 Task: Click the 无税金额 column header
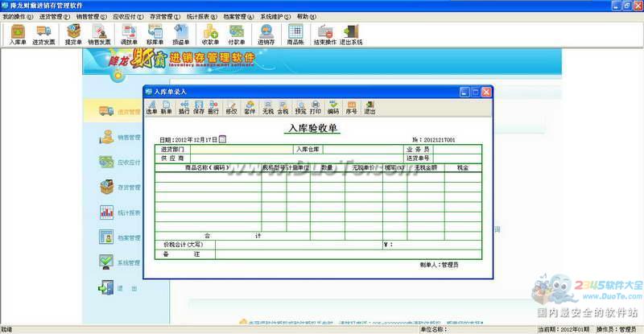coord(426,167)
